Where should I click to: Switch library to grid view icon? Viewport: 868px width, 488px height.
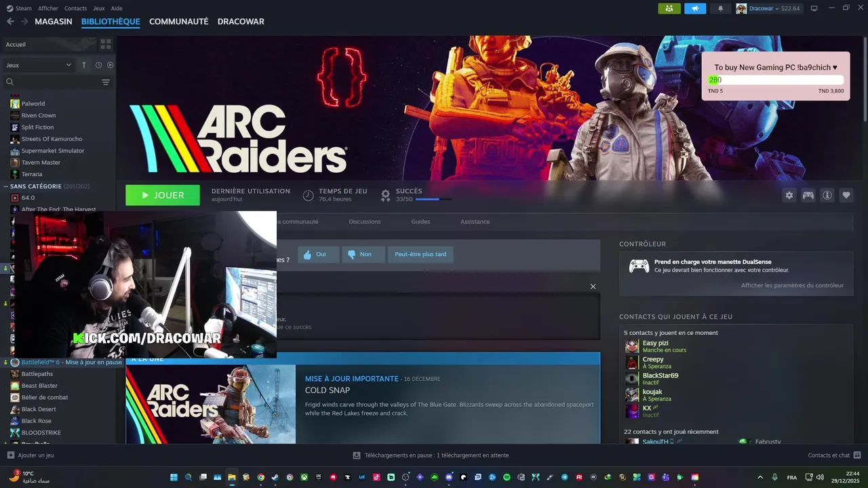coord(106,44)
